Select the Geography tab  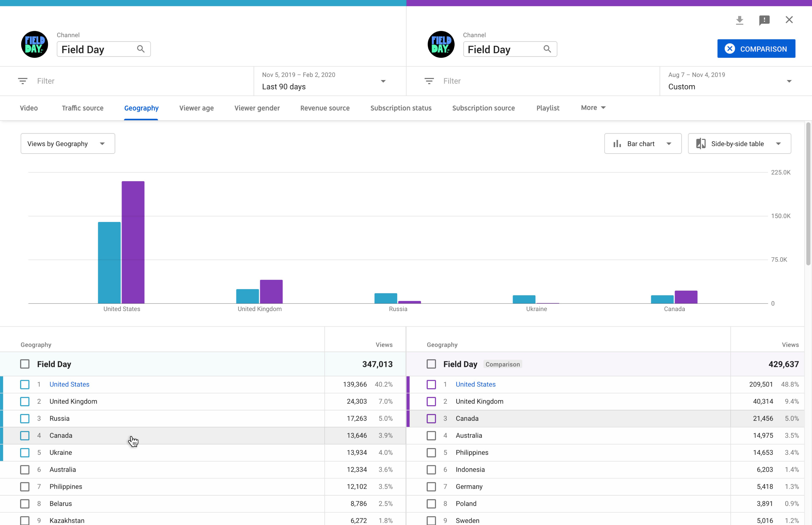(x=141, y=108)
